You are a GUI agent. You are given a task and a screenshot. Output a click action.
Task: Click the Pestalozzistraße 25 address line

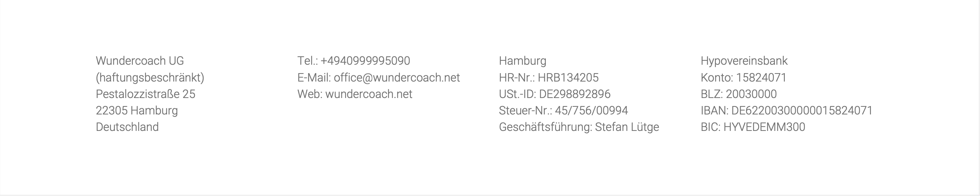145,94
